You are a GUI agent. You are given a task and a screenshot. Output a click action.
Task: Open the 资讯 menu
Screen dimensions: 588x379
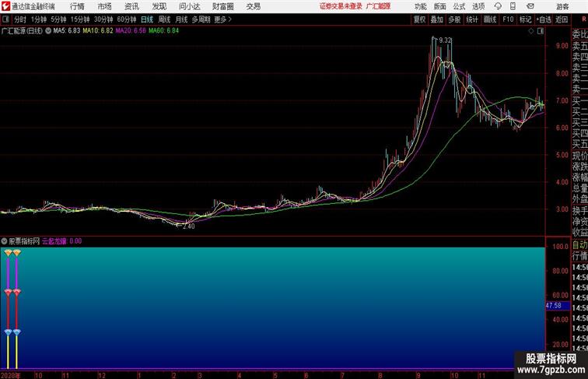[131, 6]
